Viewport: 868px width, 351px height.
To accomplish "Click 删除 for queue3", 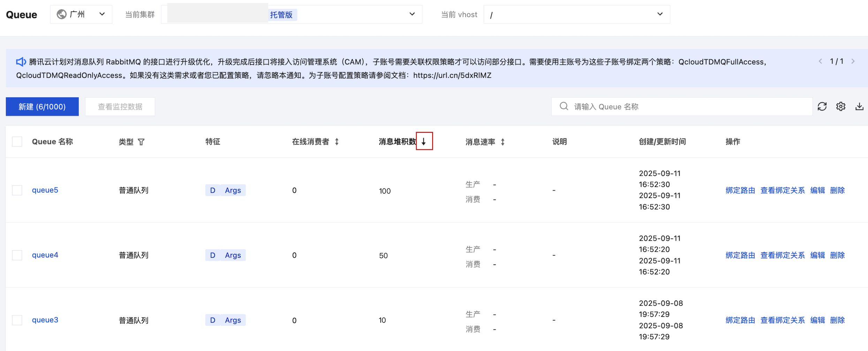I will (x=837, y=320).
